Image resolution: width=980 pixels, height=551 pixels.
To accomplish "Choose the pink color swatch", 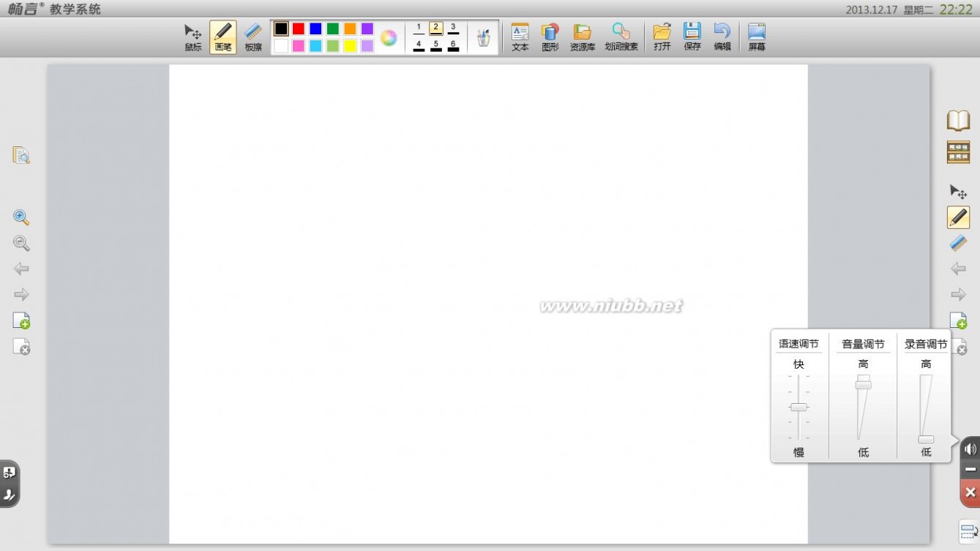I will click(299, 46).
